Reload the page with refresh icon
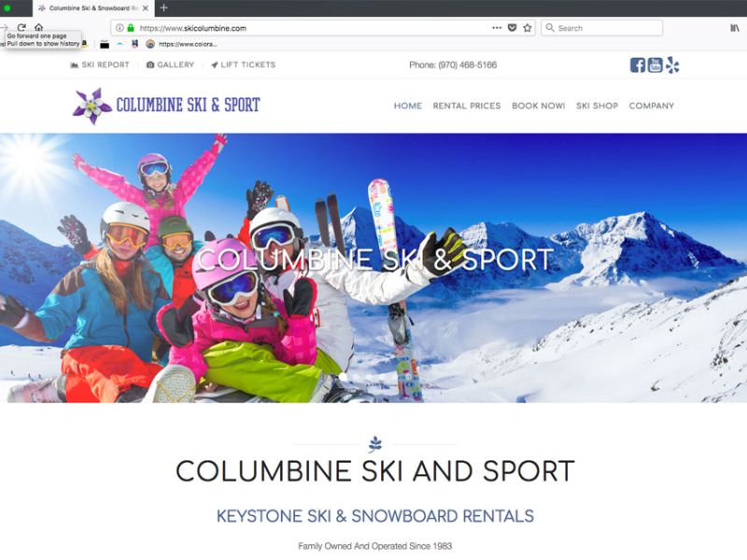 [21, 27]
